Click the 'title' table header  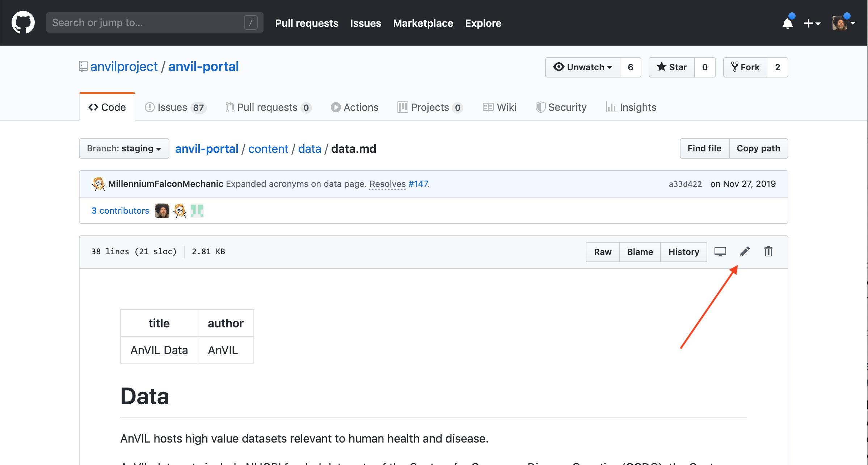tap(159, 323)
